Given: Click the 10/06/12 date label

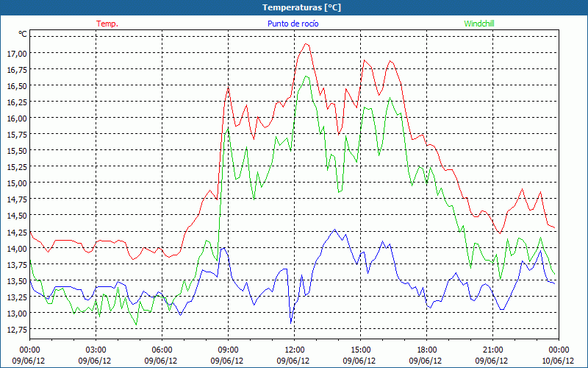Looking at the screenshot, I should [557, 361].
